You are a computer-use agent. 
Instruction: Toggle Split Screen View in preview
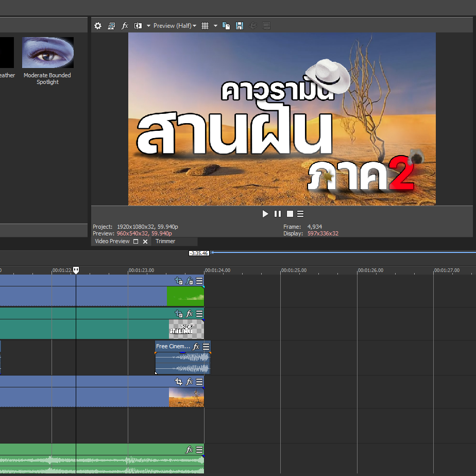(x=138, y=26)
